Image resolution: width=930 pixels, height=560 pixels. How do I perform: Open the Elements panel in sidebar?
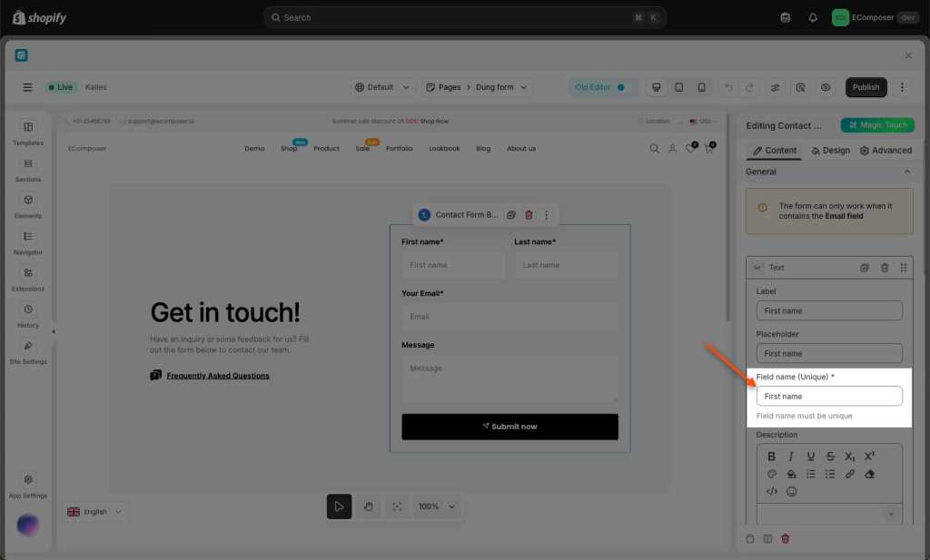click(x=28, y=205)
